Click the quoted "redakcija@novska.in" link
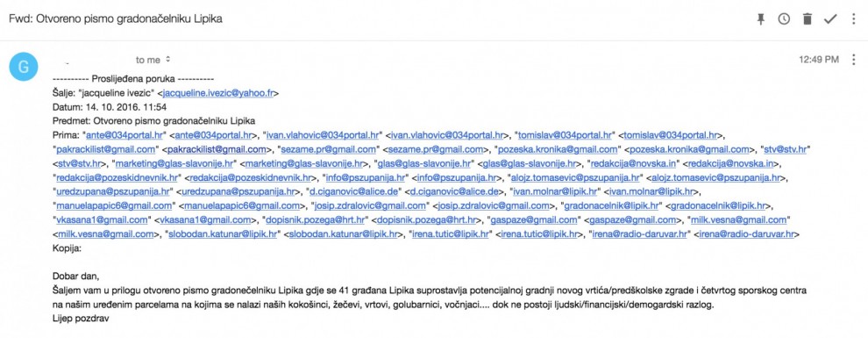This screenshot has width=868, height=338. [633, 163]
